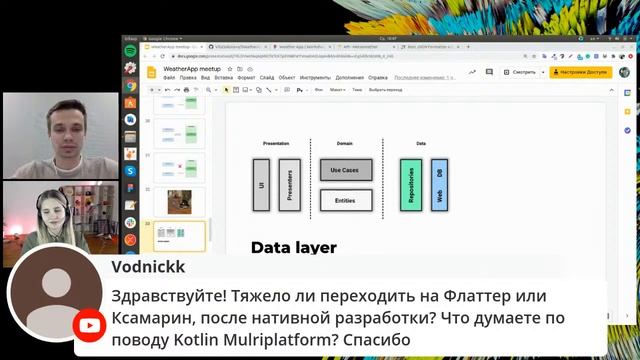Open presentation options arrow beside Смотреть
This screenshot has width=640, height=360.
543,72
